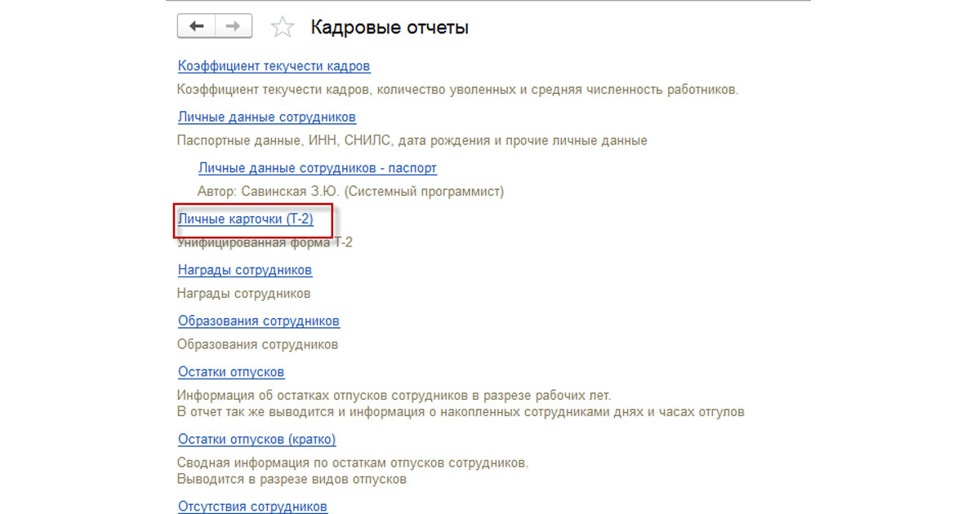Open the Личные карточки (Т-2) report
The width and height of the screenshot is (980, 514).
tap(245, 219)
